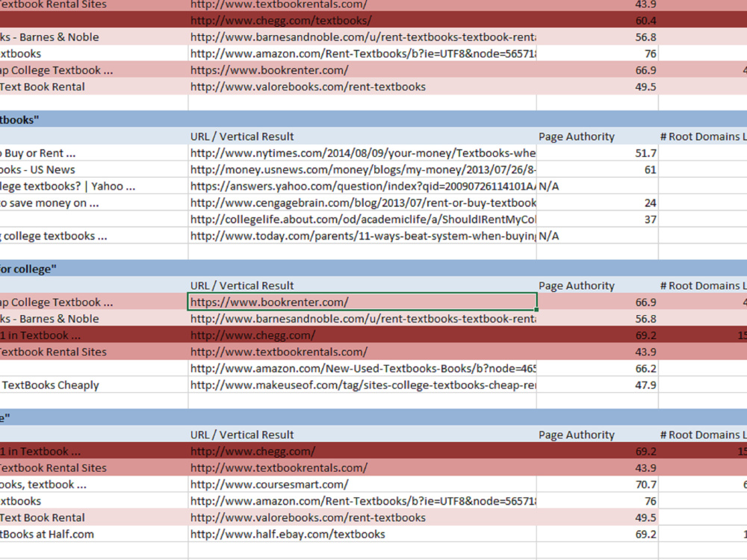
Task: Click the page authority value 61
Action: [651, 170]
